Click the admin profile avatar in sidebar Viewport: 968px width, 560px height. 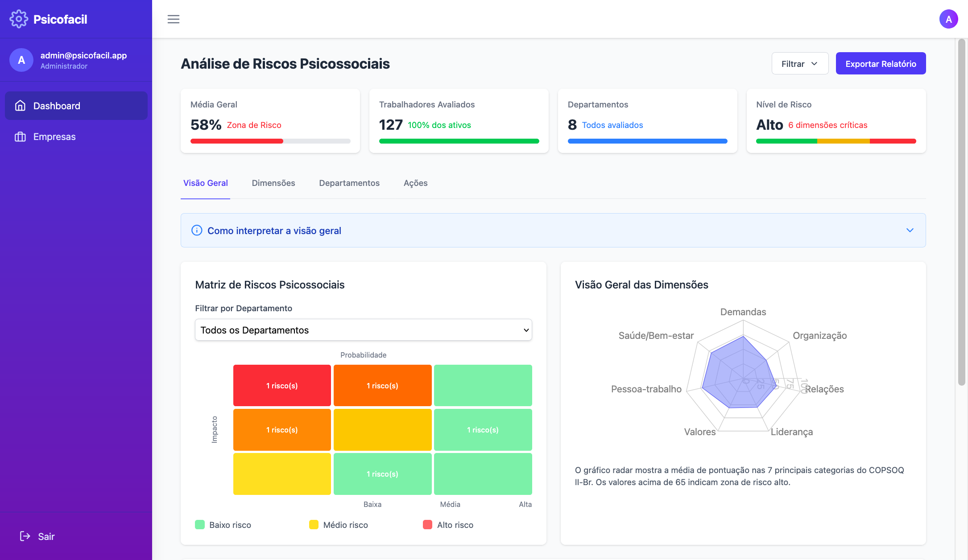21,60
